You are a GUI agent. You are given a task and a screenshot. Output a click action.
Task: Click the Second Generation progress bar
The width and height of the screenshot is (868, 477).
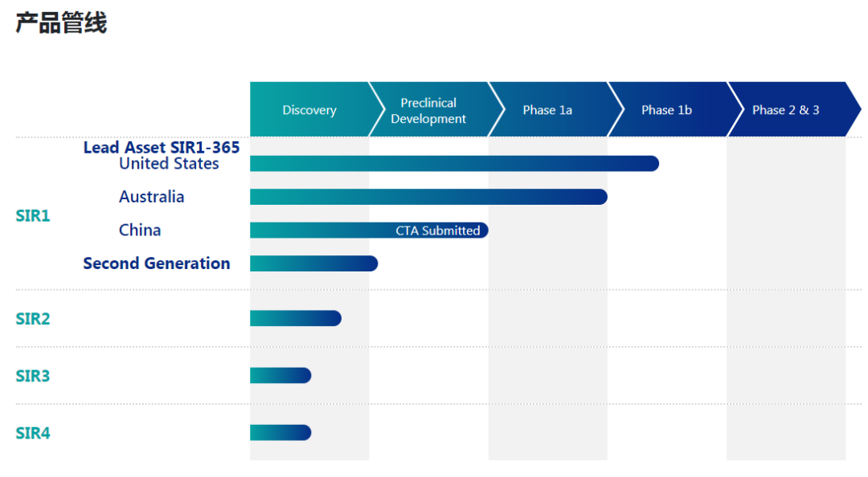(x=313, y=263)
